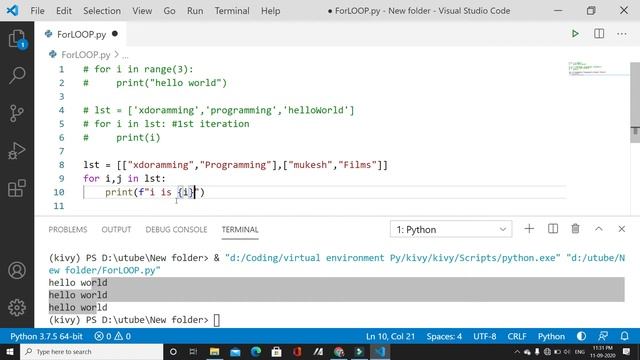
Task: Open the Source Control view
Action: [17, 113]
